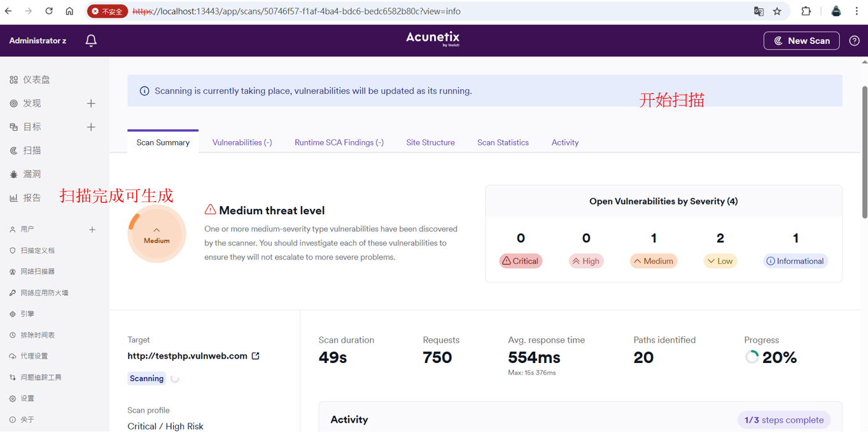
Task: Open the browser profile avatar
Action: pos(836,11)
